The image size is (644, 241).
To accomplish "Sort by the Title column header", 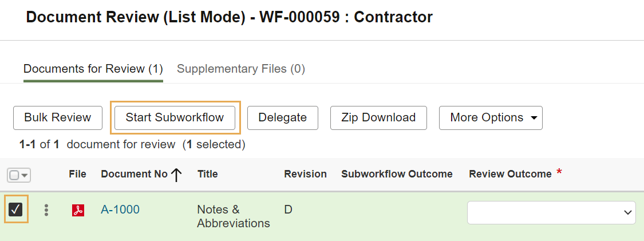I will 207,174.
